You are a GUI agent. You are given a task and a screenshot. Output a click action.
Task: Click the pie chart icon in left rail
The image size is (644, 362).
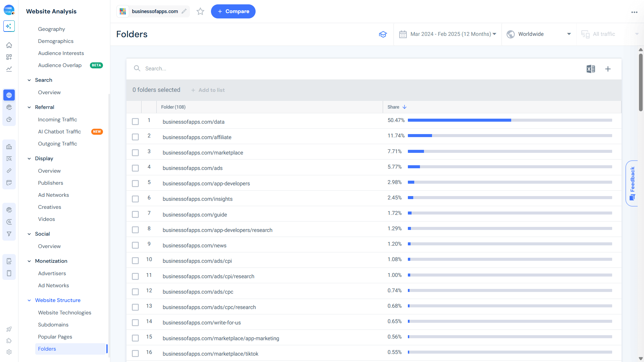[x=9, y=119]
